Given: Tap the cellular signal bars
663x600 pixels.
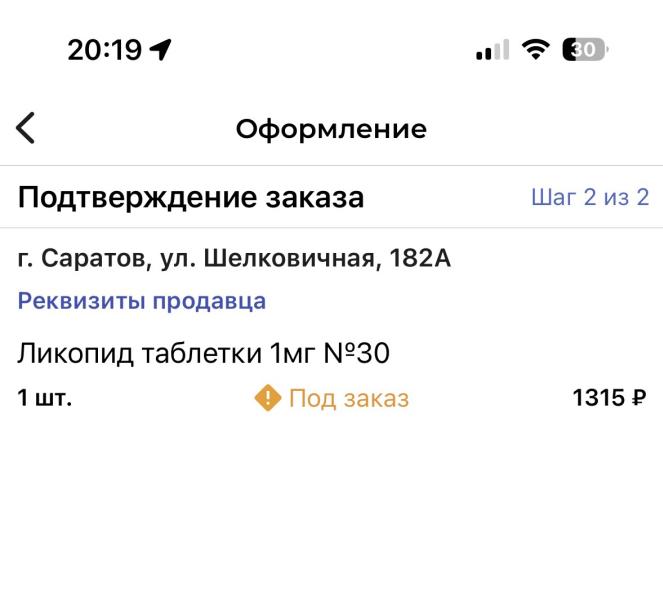Looking at the screenshot, I should (x=492, y=50).
